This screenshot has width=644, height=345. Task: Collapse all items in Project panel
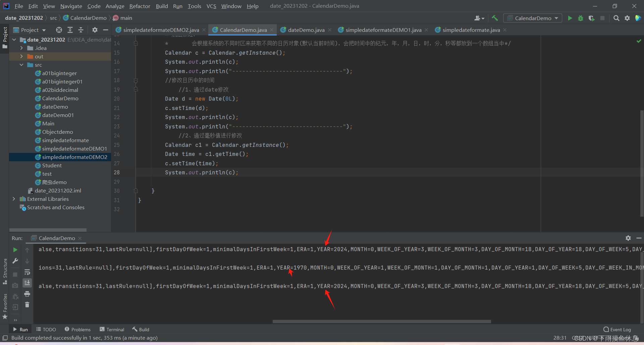tap(81, 30)
